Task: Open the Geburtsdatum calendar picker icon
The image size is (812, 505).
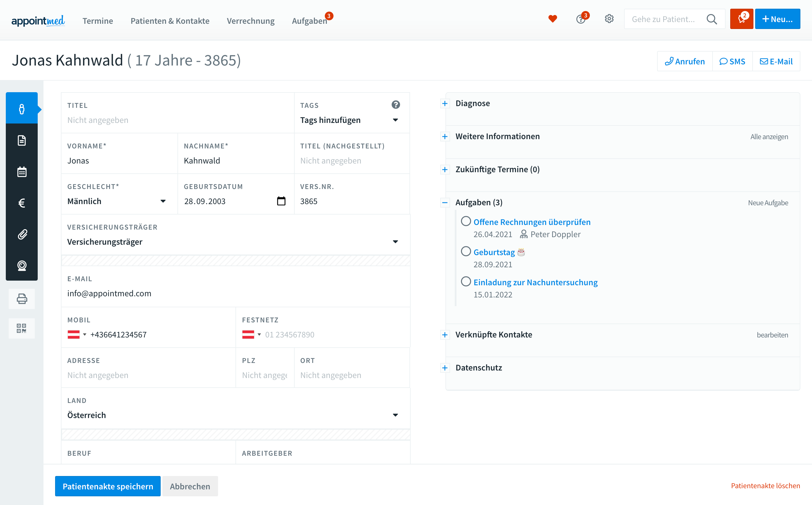Action: 281,201
